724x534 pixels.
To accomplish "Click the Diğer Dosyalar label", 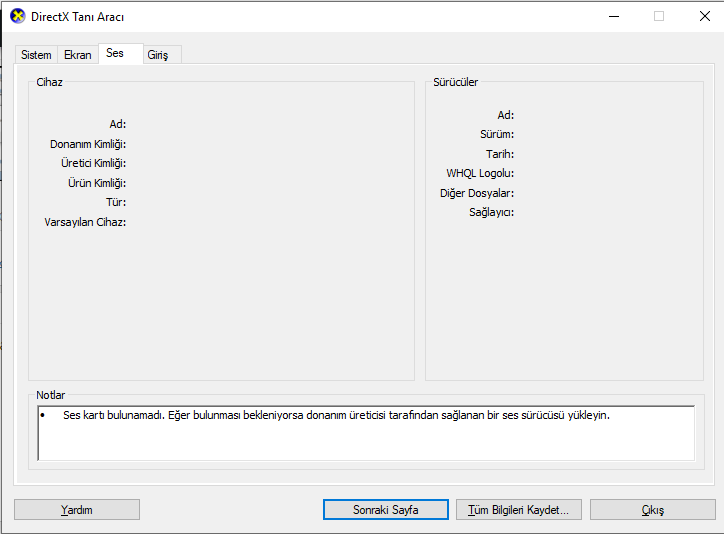I will (477, 193).
